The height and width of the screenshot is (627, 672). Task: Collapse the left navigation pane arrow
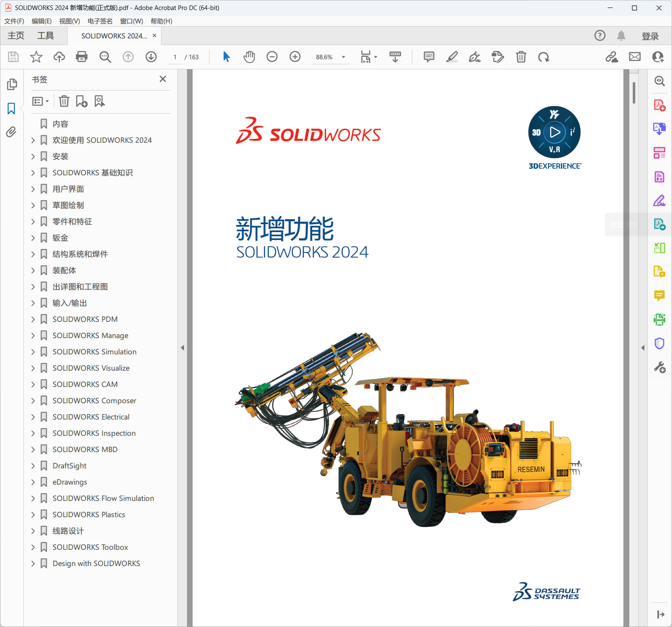(182, 348)
